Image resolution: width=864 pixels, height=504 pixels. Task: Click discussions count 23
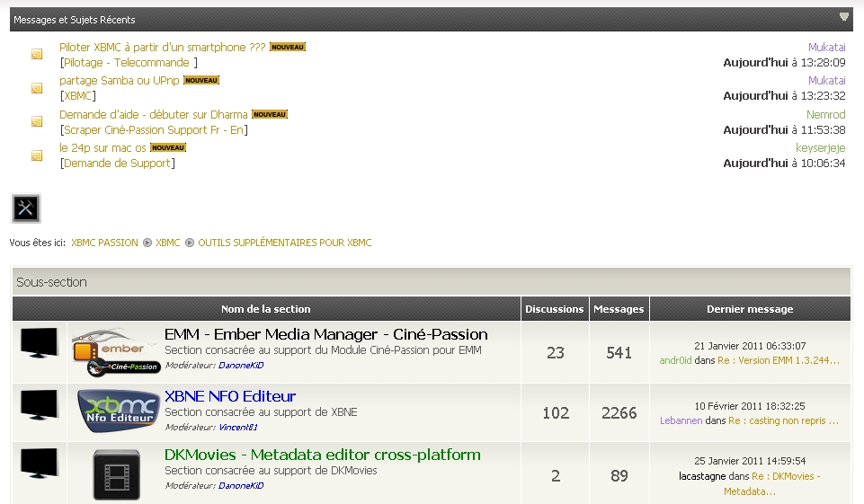pos(555,352)
